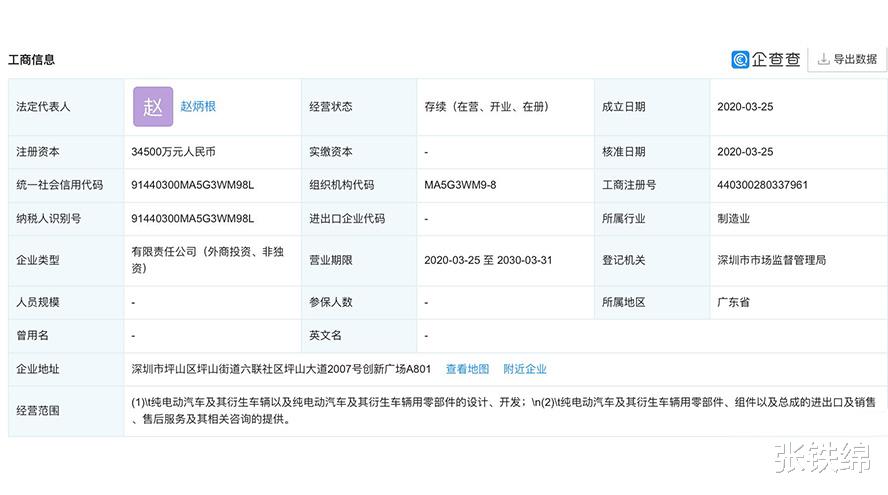Click the 所属行业 label cell

pyautogui.click(x=652, y=219)
